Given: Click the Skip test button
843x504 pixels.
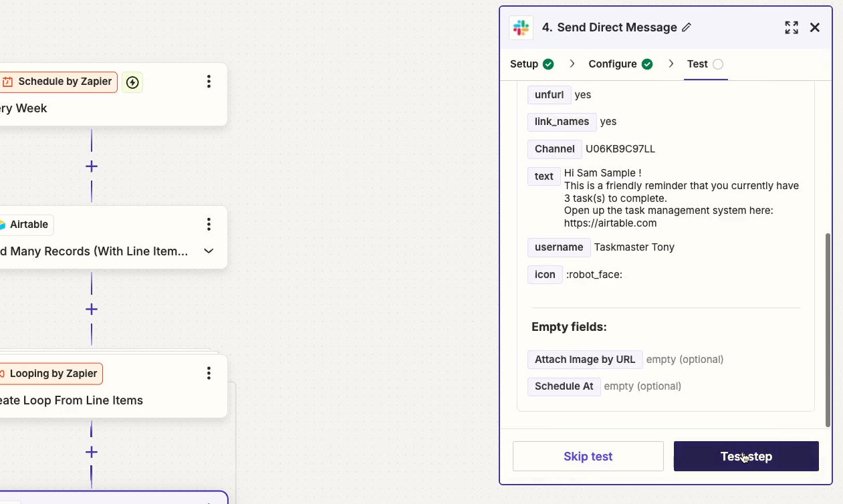Looking at the screenshot, I should 588,457.
